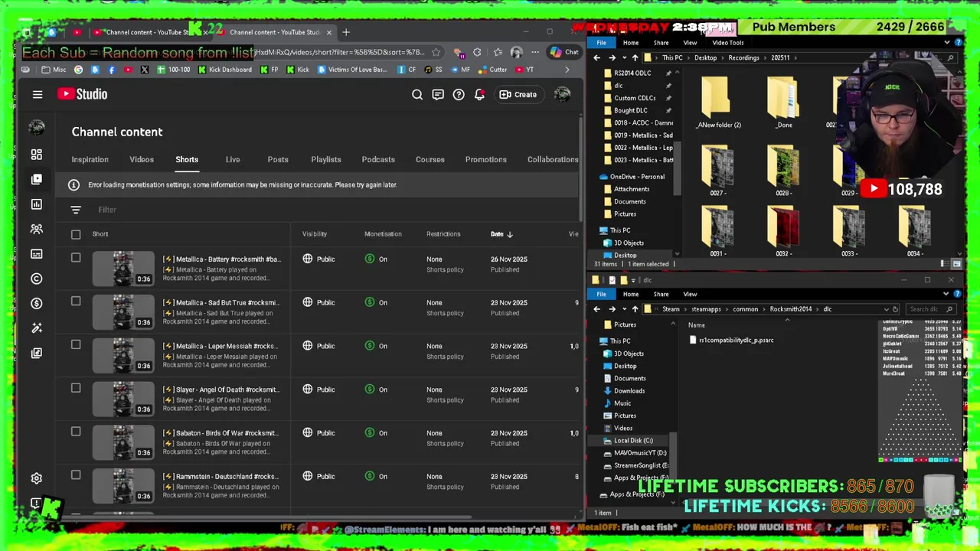Open the Slayer - Angel Of Death thumbnail
This screenshot has width=980, height=551.
[123, 399]
